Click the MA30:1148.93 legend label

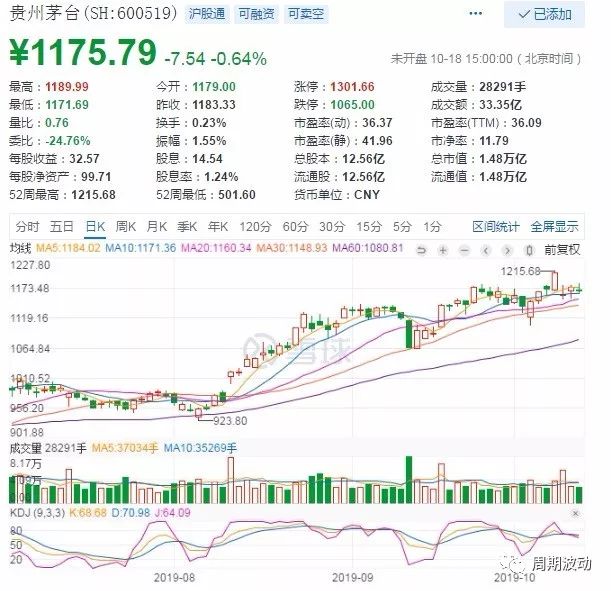click(291, 248)
